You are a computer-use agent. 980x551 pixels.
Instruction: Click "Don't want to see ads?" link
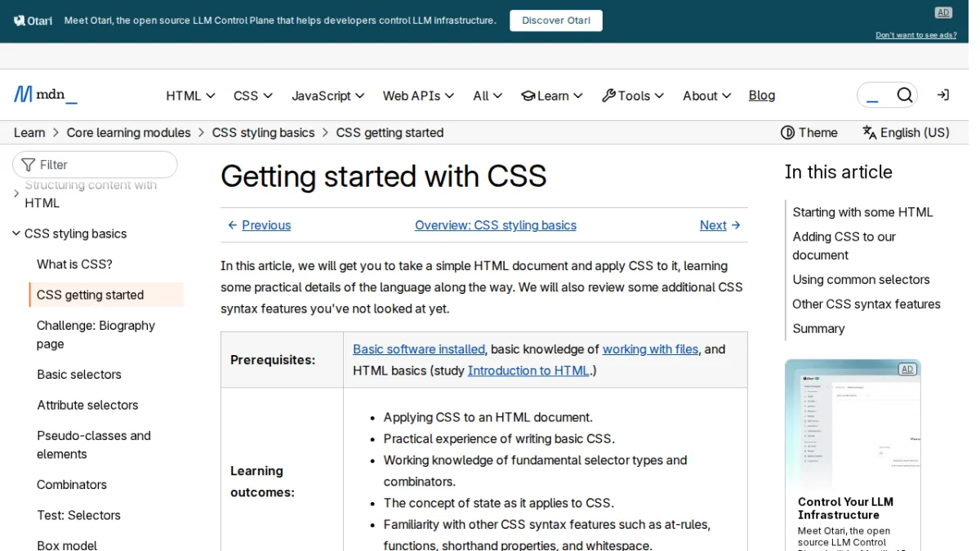(x=916, y=35)
